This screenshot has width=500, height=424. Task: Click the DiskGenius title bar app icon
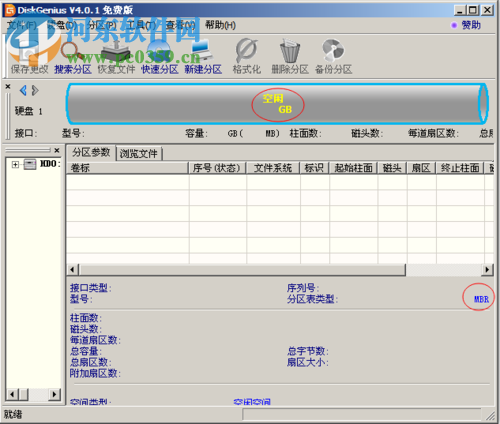pyautogui.click(x=10, y=10)
